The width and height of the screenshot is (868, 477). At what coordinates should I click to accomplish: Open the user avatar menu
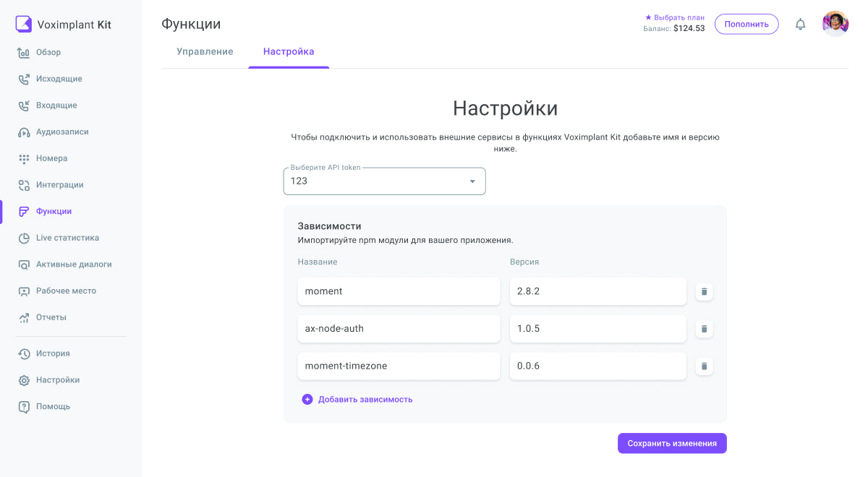pos(835,24)
